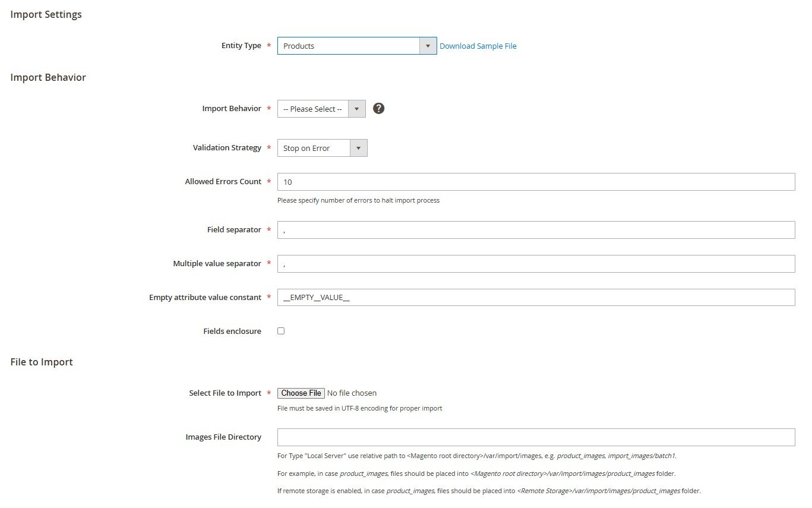The width and height of the screenshot is (812, 508).
Task: Open the Entity Type dropdown showing Products
Action: pos(357,46)
